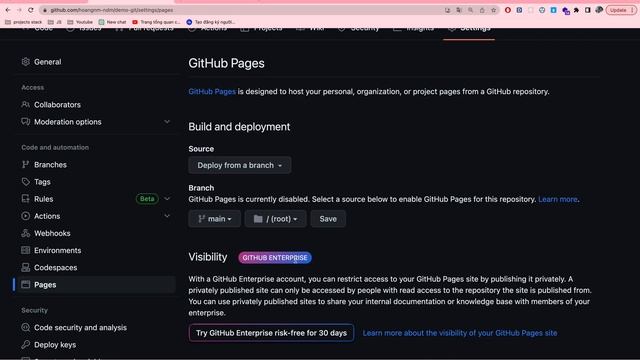
Task: Select Pages in the settings sidebar
Action: (95, 284)
